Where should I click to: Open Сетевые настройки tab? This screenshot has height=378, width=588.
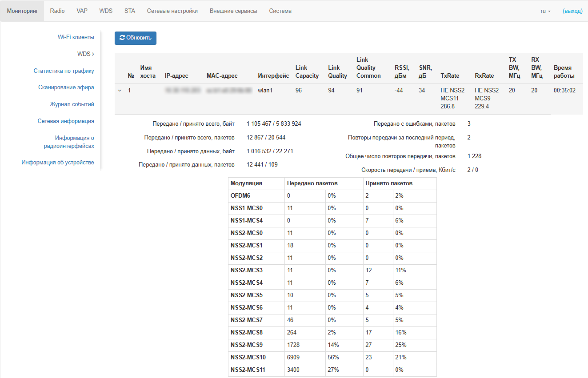click(x=172, y=11)
